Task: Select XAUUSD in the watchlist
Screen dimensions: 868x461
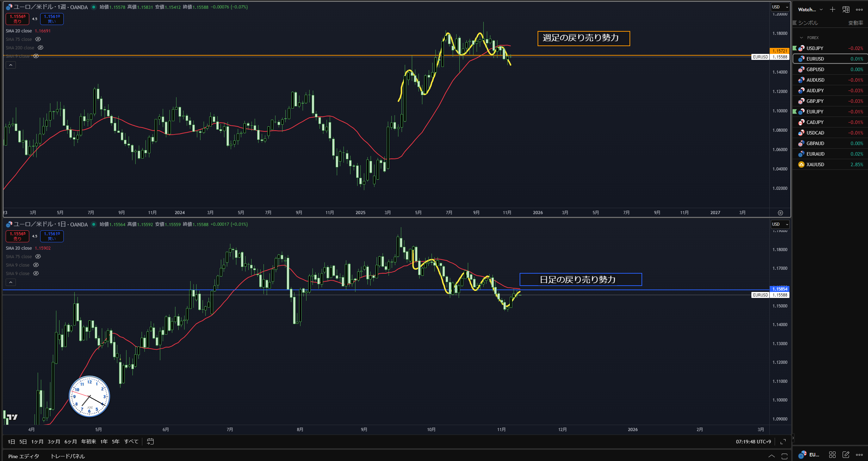Action: tap(815, 164)
